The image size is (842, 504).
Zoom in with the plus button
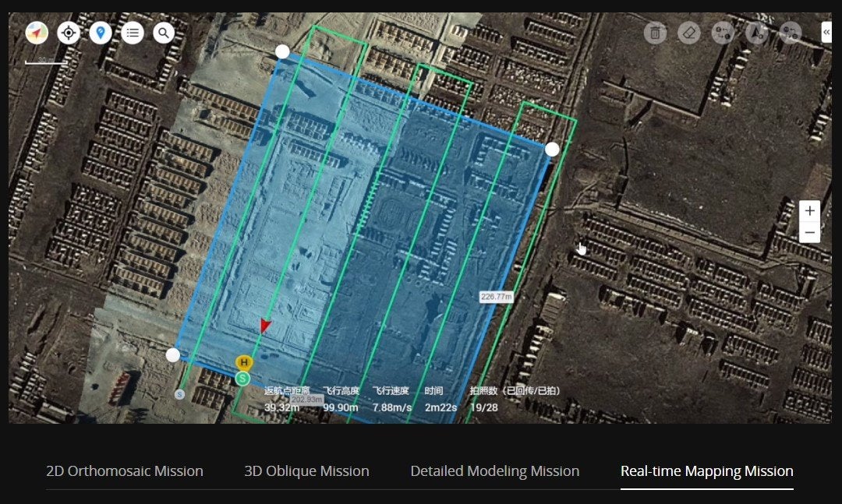point(809,211)
